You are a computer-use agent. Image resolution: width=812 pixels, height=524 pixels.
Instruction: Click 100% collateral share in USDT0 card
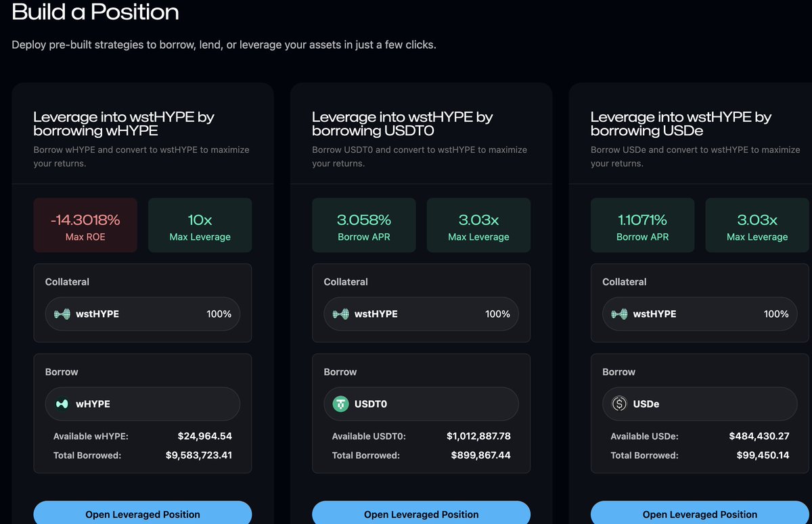pyautogui.click(x=497, y=314)
